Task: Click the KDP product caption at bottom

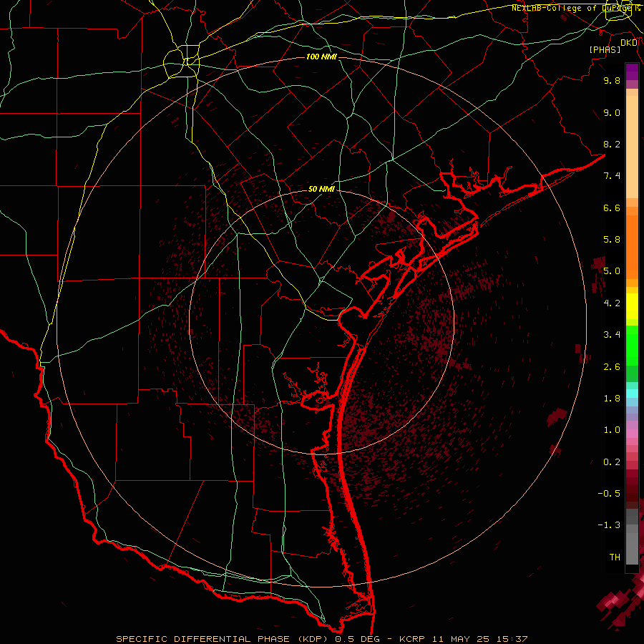Action: [321, 639]
